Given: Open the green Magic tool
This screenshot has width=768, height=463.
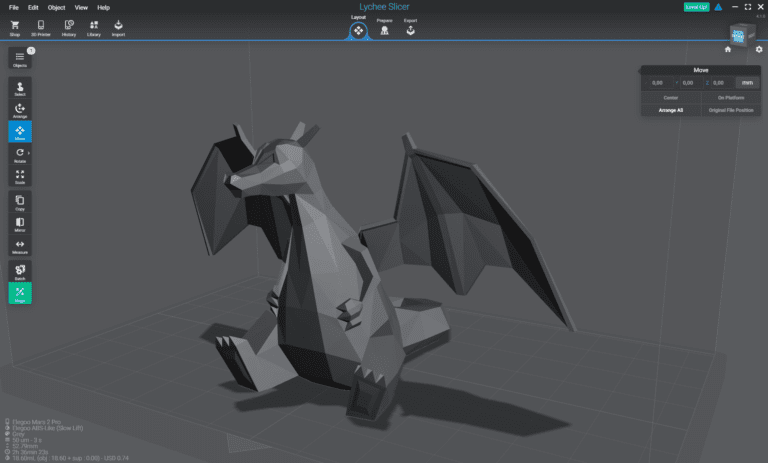Looking at the screenshot, I should pyautogui.click(x=20, y=293).
